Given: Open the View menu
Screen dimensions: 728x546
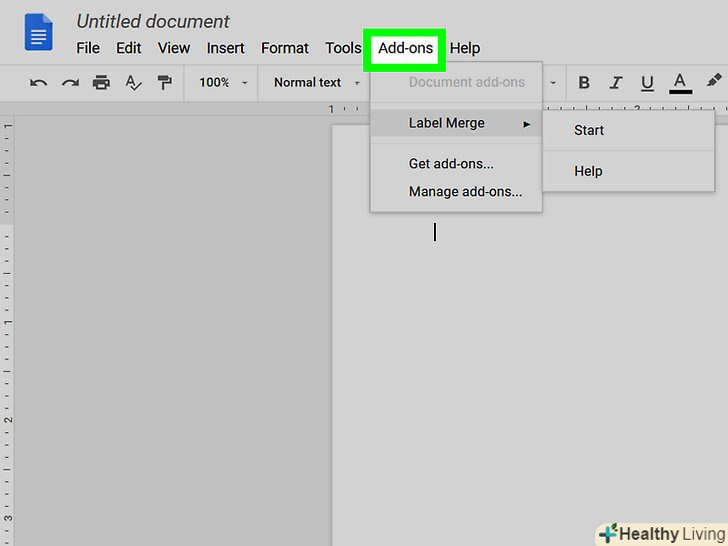Looking at the screenshot, I should tap(174, 48).
